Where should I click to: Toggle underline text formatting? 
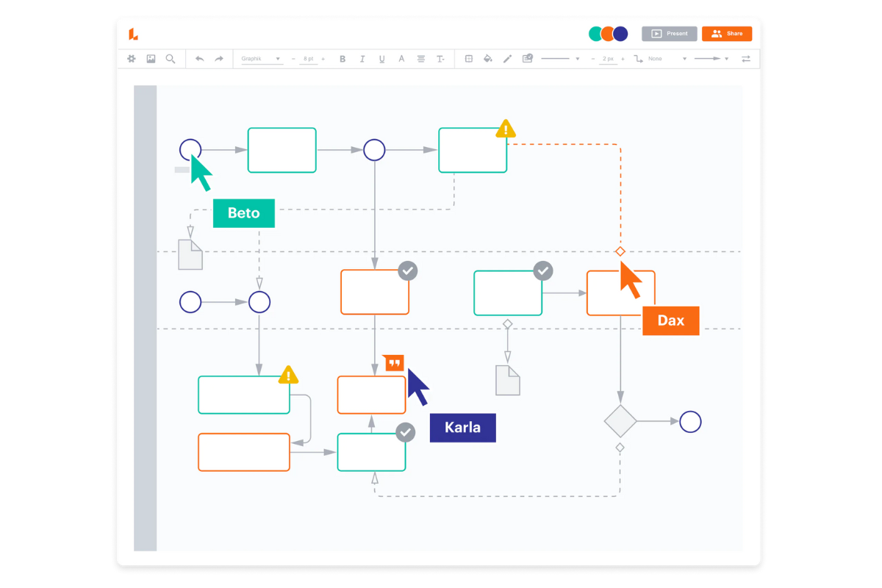point(381,59)
